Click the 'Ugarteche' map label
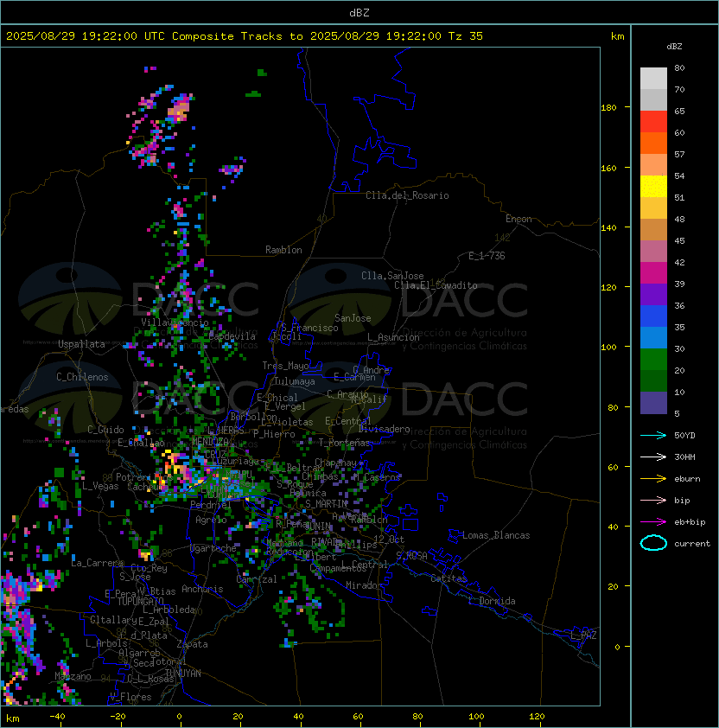 point(213,548)
